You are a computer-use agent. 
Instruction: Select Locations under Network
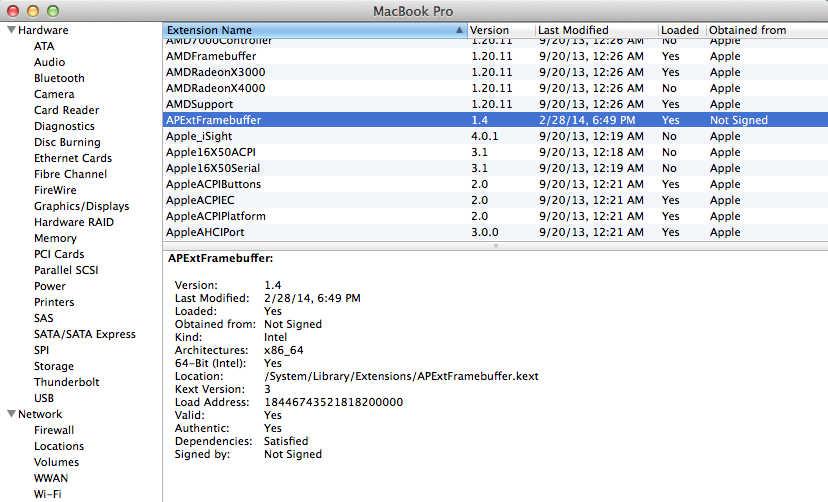[x=59, y=446]
